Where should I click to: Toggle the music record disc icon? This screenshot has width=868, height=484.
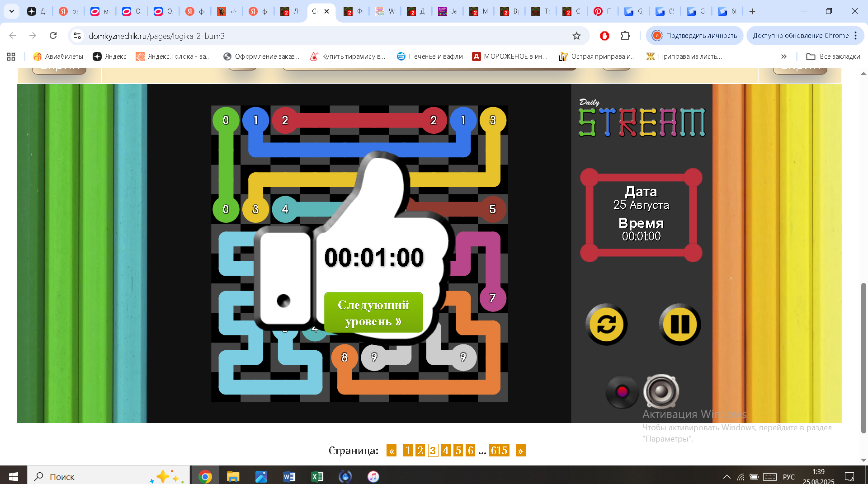click(x=622, y=392)
